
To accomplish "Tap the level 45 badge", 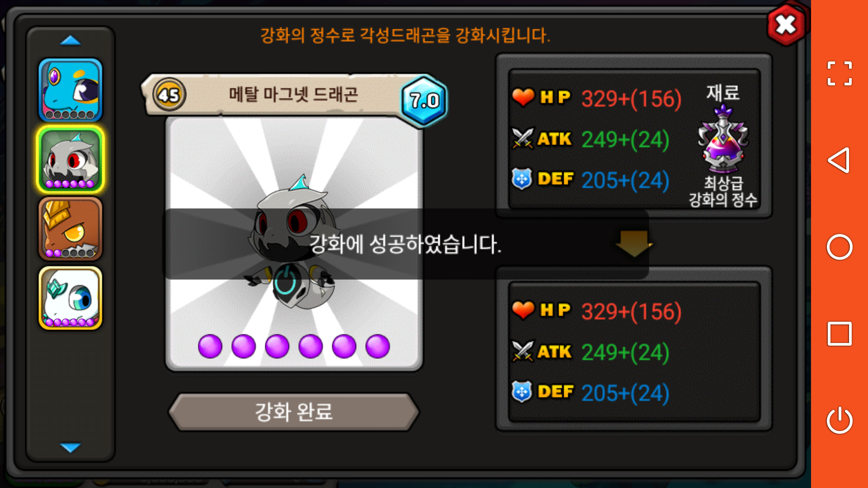I will pos(169,95).
